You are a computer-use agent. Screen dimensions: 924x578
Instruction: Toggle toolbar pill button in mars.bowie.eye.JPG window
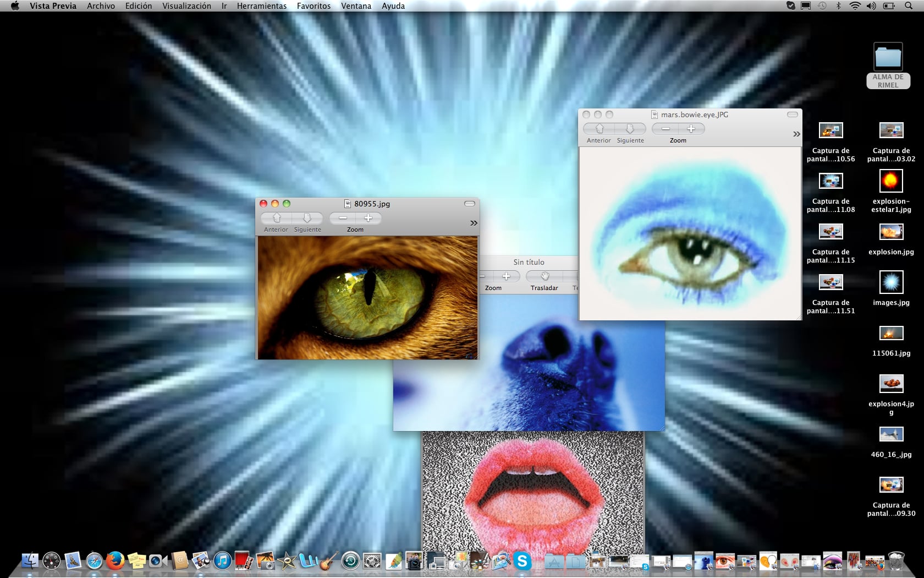[792, 114]
